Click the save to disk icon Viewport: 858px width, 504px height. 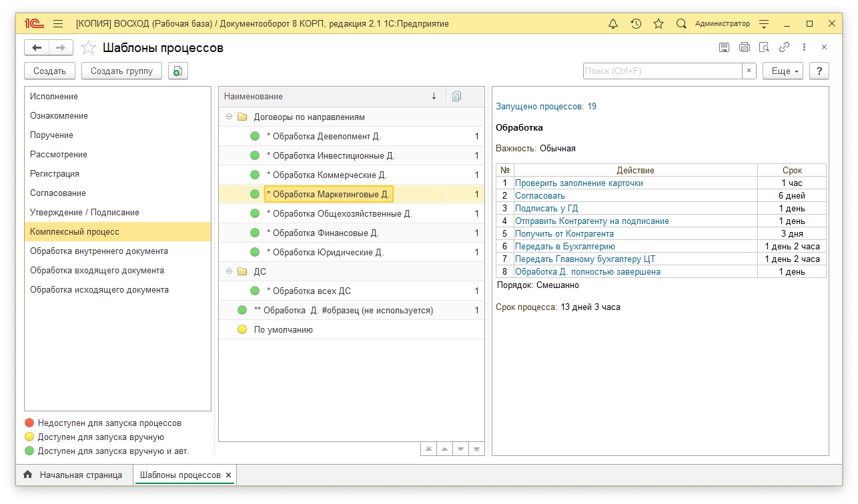point(724,47)
